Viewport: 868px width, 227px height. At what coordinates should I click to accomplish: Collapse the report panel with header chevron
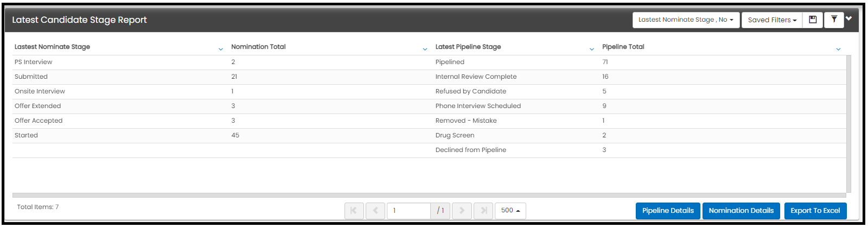(849, 18)
